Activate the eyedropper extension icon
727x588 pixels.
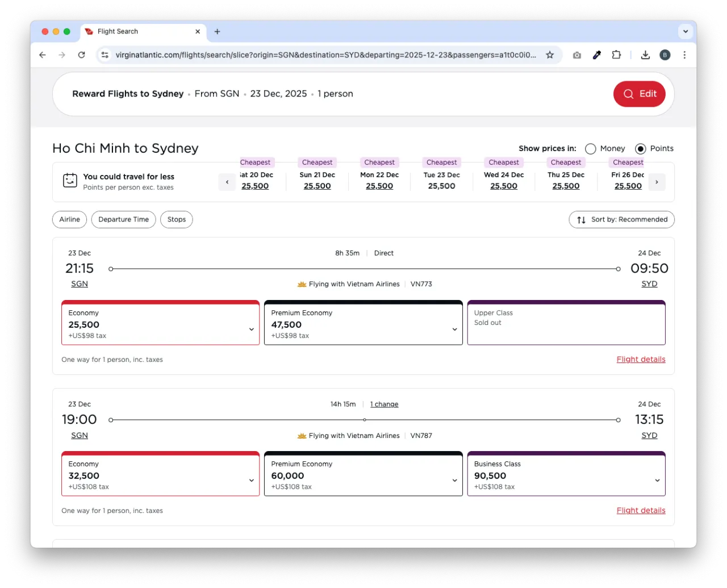(597, 55)
